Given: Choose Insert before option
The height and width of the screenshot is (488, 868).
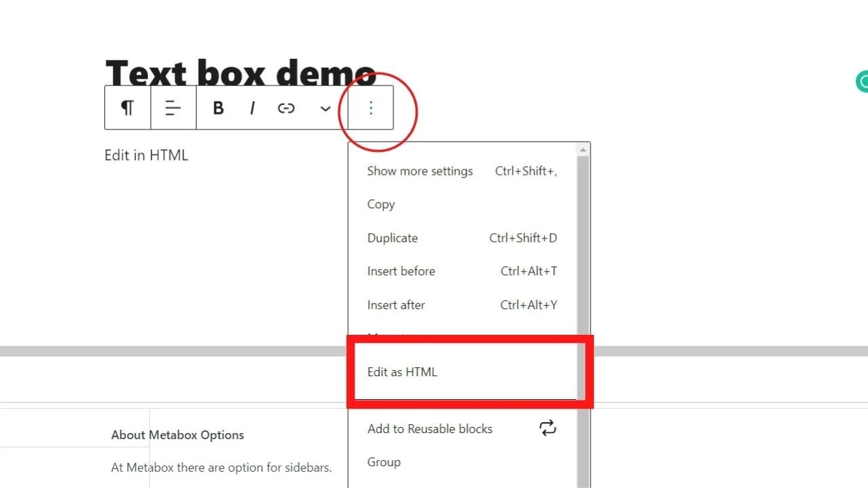Looking at the screenshot, I should tap(462, 271).
